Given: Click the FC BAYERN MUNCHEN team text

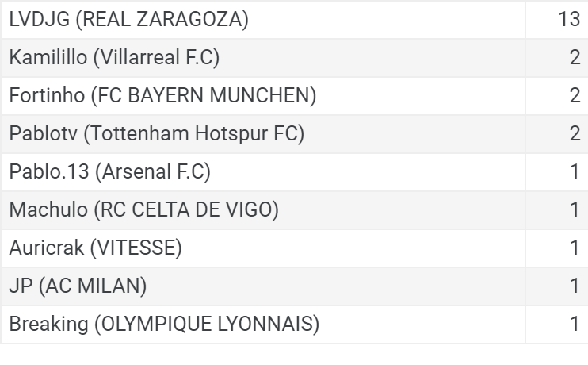Looking at the screenshot, I should pyautogui.click(x=204, y=95).
